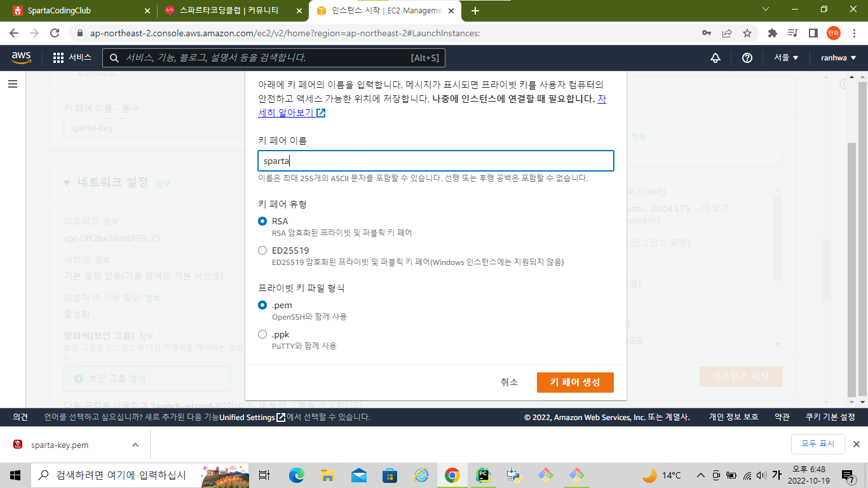Open the sparta-key.pem downloaded file
This screenshot has width=868, height=488.
click(60, 445)
